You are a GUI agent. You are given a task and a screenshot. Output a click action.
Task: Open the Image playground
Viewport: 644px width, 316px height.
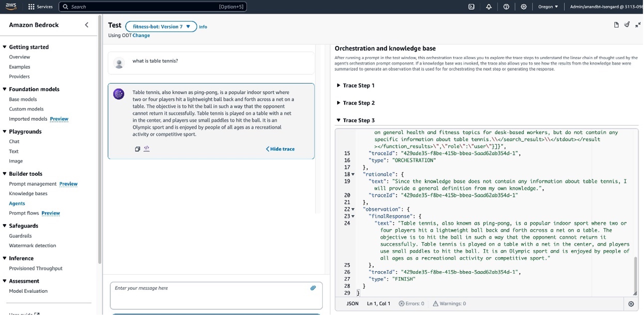point(16,161)
